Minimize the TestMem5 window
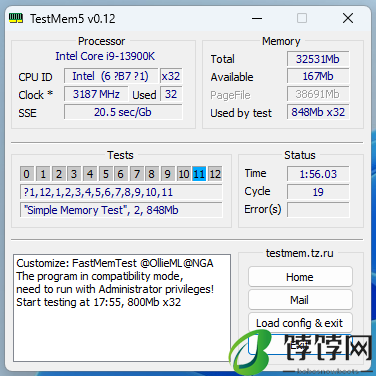 pyautogui.click(x=257, y=18)
